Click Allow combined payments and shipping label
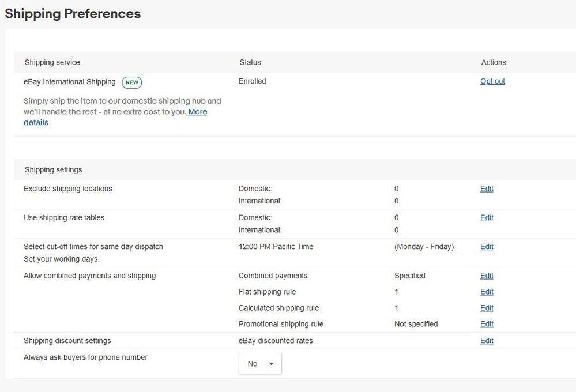The height and width of the screenshot is (392, 576). point(89,276)
